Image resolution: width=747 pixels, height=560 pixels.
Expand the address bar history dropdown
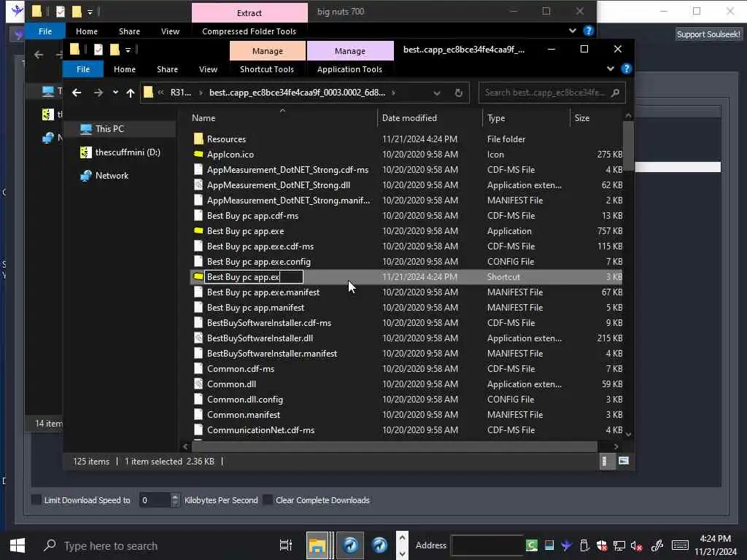436,93
